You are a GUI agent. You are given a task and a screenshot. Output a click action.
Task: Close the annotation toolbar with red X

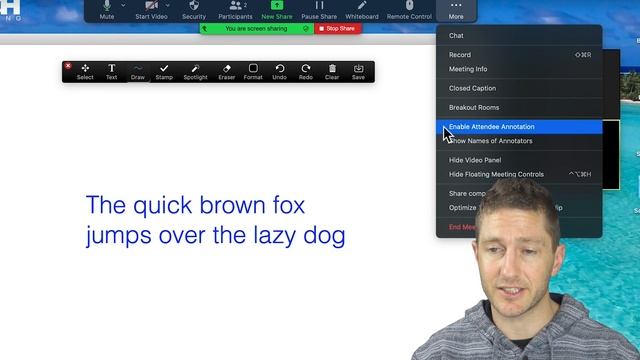[x=68, y=66]
